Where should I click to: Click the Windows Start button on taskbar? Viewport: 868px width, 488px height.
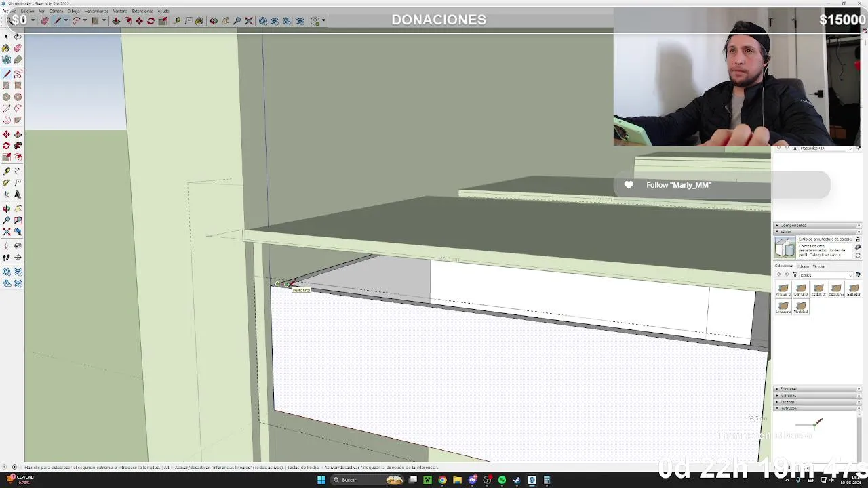click(x=321, y=480)
